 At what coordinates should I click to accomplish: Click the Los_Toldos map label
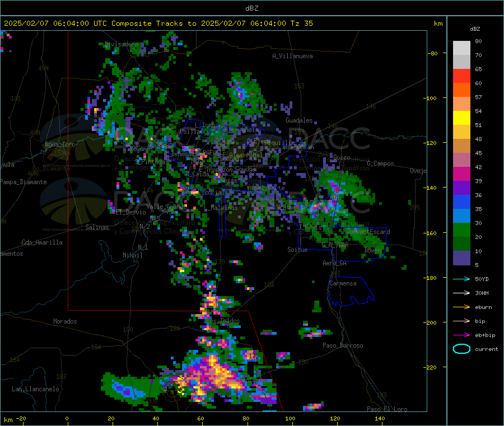click(x=223, y=321)
